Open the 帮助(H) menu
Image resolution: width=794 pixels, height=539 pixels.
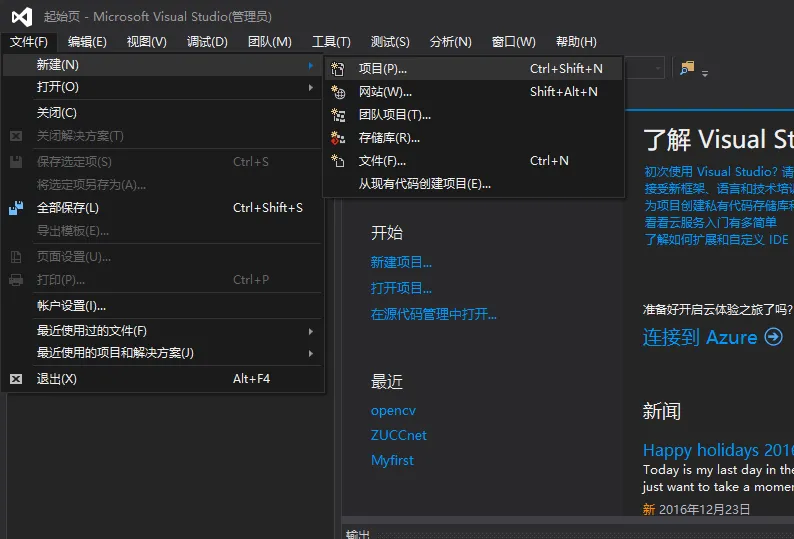[x=576, y=42]
